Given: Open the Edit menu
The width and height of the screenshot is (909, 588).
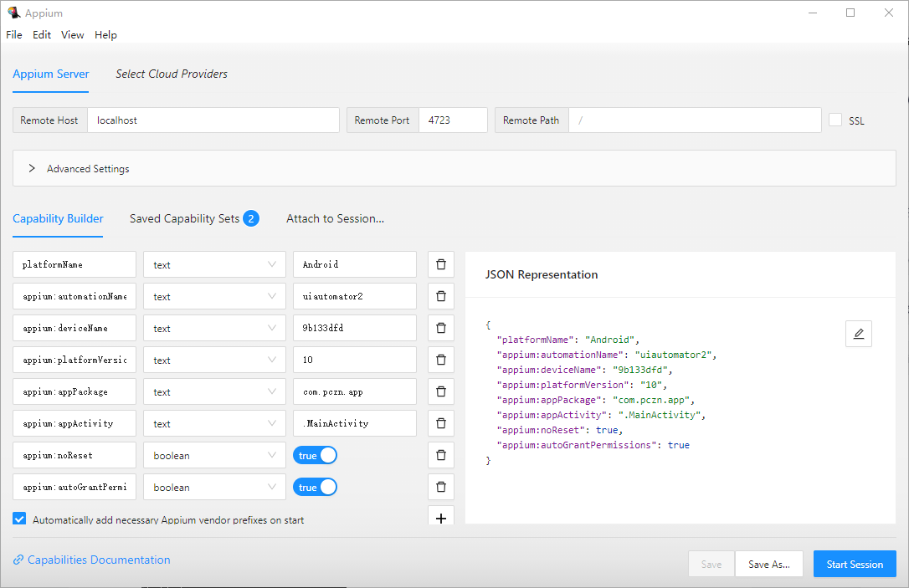Looking at the screenshot, I should (x=42, y=35).
